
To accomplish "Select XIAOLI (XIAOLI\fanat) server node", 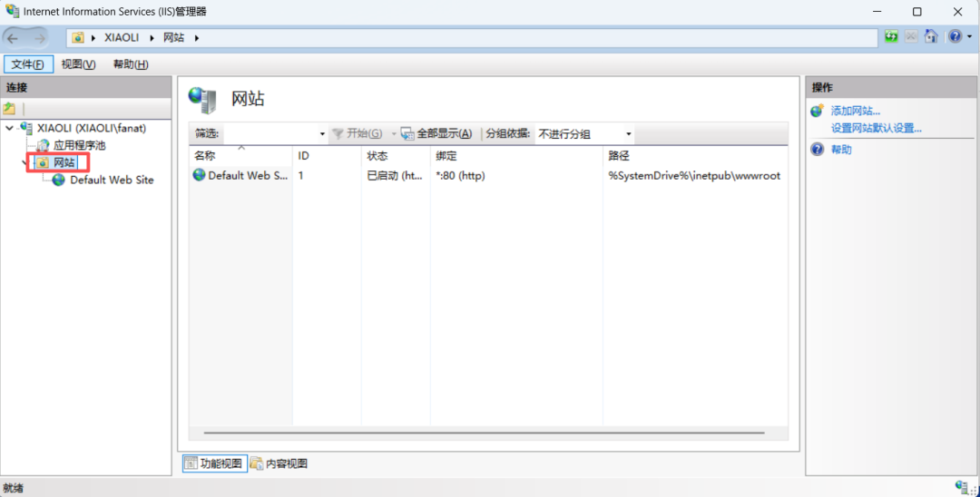I will (x=92, y=128).
